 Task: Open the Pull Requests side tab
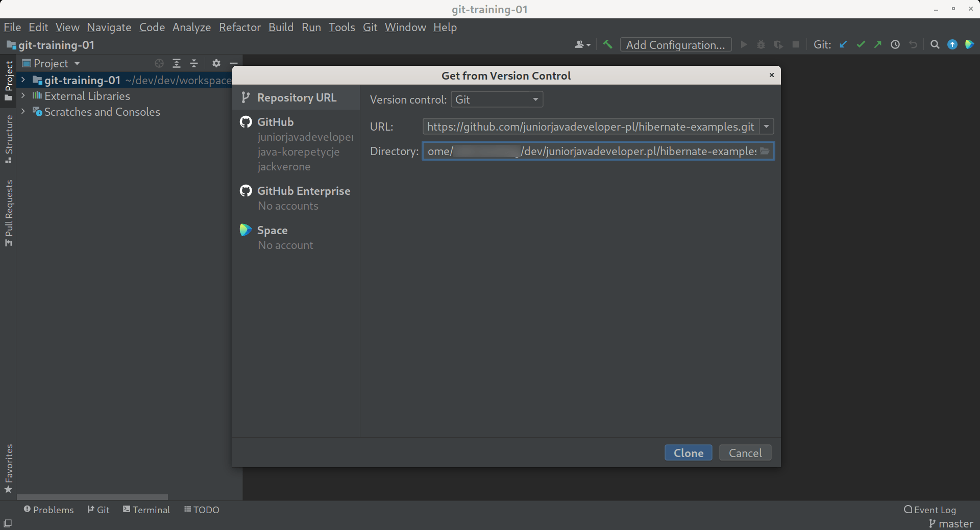(x=8, y=213)
